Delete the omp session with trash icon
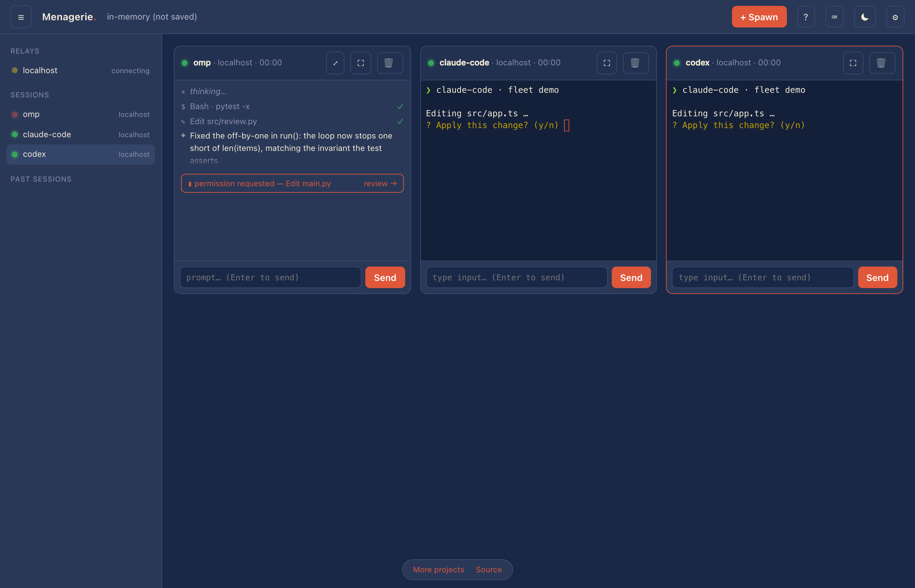This screenshot has width=915, height=588. (x=390, y=63)
